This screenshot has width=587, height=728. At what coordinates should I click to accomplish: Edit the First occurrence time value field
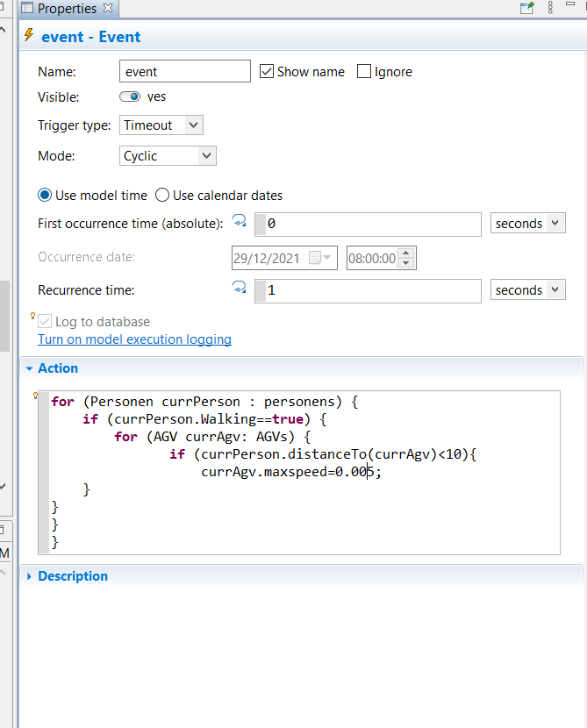pyautogui.click(x=368, y=225)
